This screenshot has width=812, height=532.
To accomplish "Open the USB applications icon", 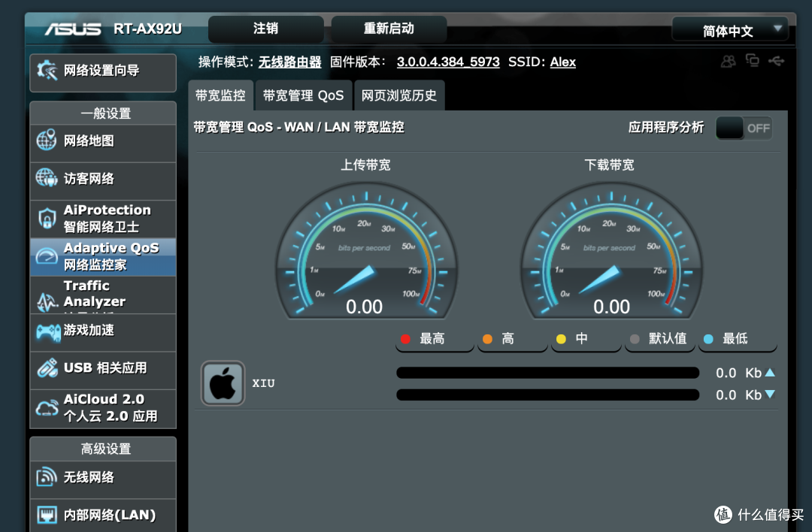I will (47, 368).
